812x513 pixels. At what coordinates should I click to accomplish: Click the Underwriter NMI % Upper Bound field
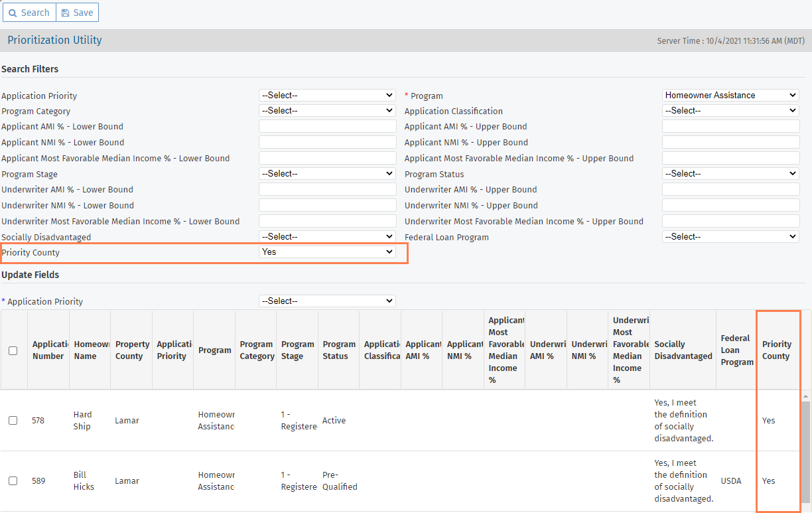(730, 205)
